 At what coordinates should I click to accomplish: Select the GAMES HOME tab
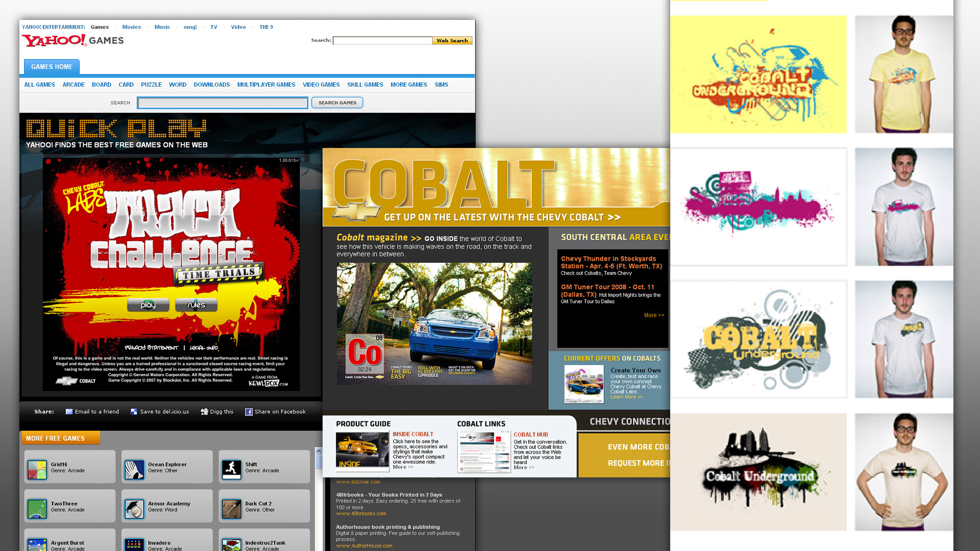(52, 67)
